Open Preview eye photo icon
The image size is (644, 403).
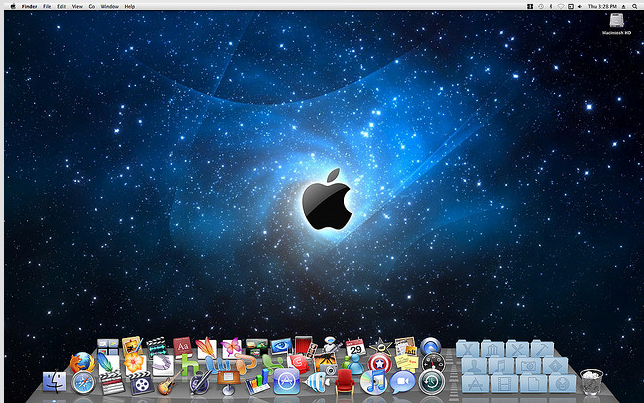click(281, 347)
